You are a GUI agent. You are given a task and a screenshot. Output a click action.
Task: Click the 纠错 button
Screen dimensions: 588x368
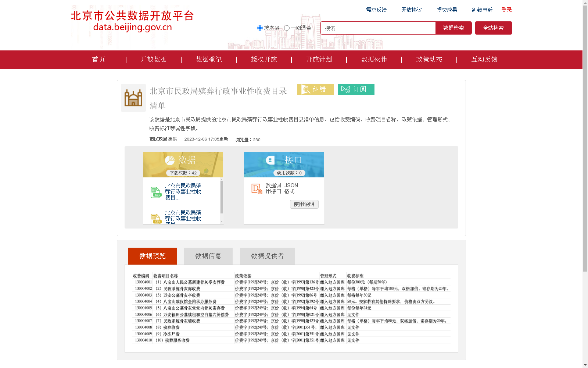tap(316, 89)
